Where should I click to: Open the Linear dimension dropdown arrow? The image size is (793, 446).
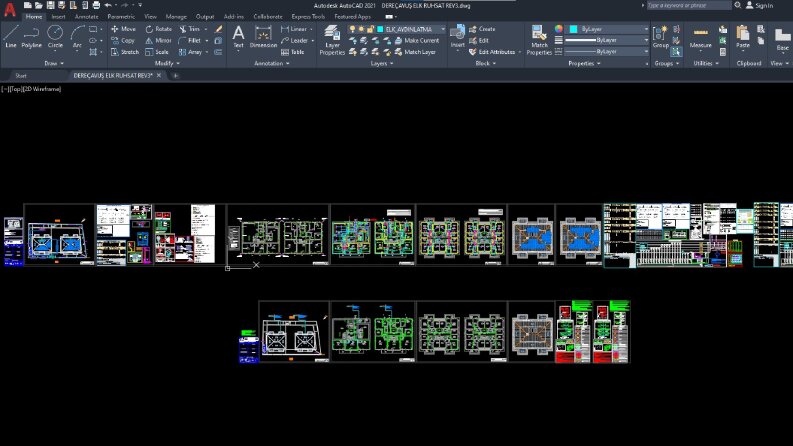311,29
